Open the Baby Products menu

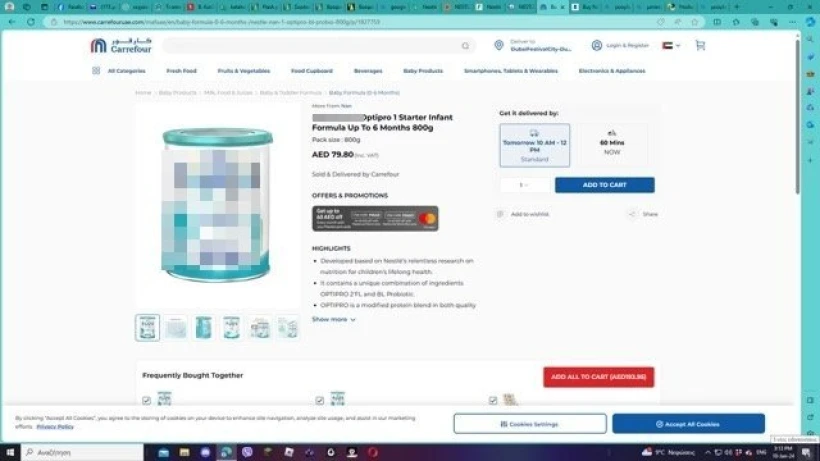coord(422,71)
